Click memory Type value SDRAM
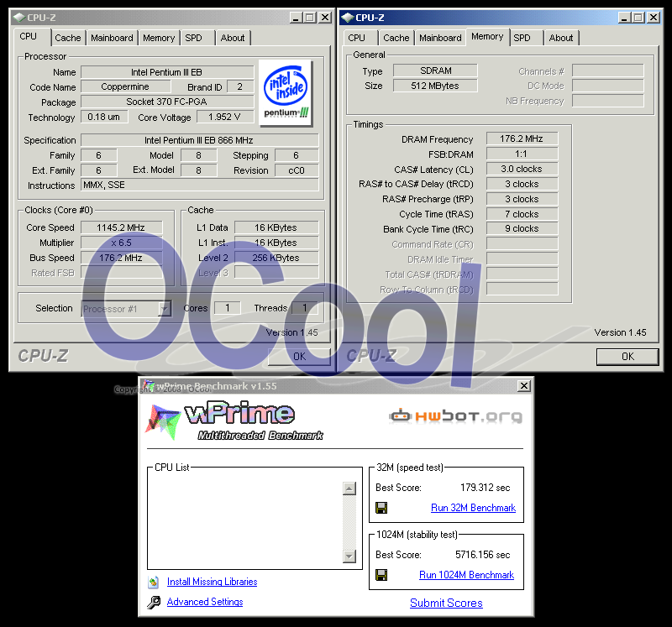 coord(435,71)
